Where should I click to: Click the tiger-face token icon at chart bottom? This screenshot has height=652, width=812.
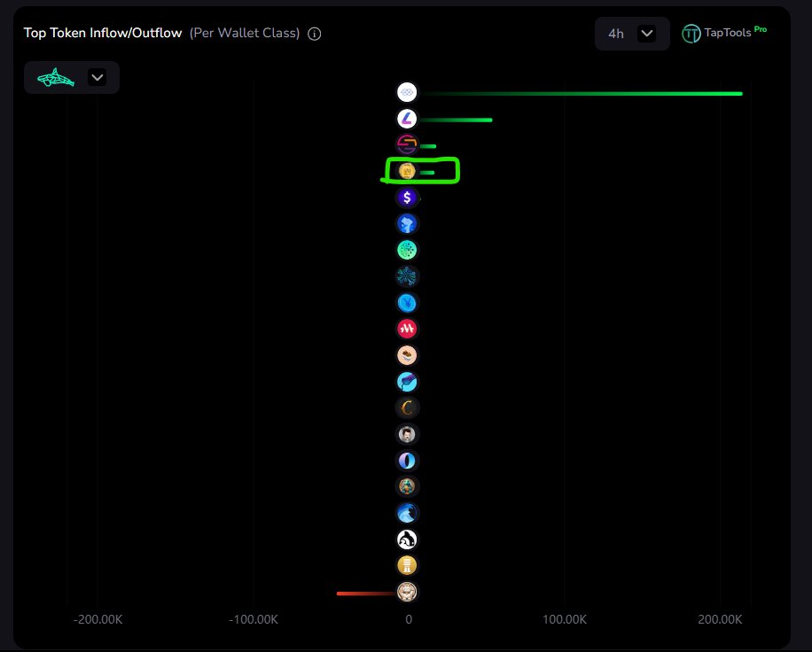point(406,592)
